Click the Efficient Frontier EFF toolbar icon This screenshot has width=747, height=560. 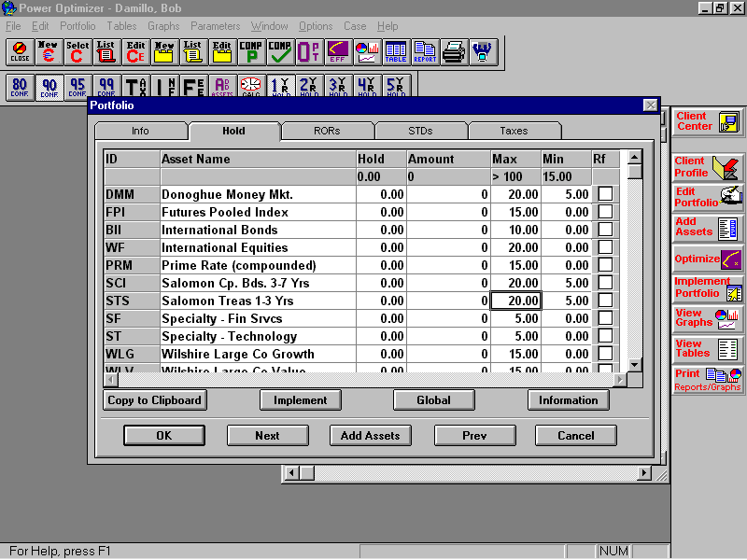[x=336, y=53]
